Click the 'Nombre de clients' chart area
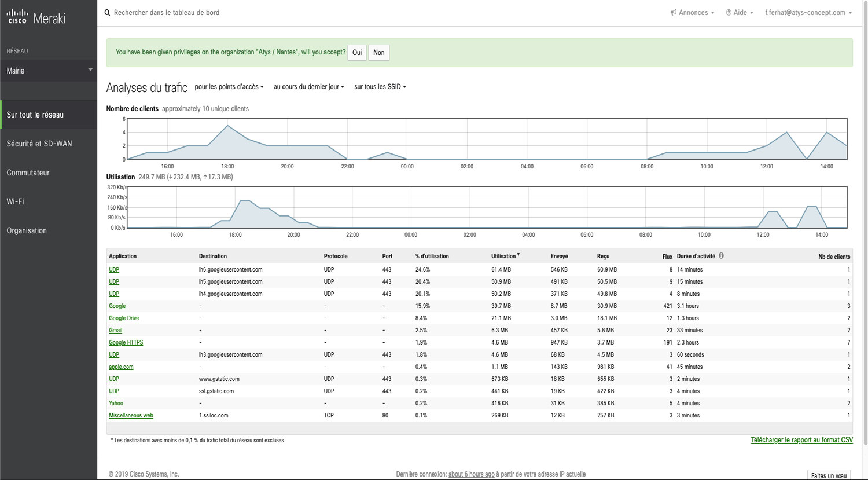 [487, 139]
